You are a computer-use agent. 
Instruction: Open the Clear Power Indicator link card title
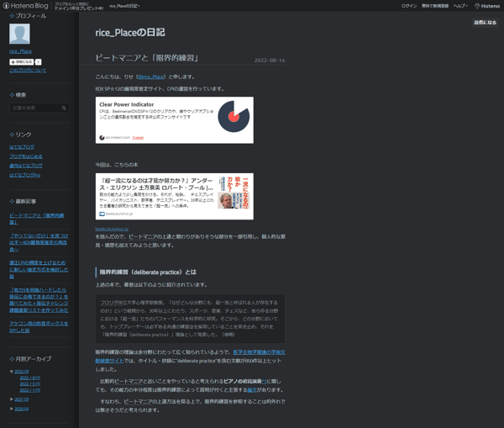point(127,104)
